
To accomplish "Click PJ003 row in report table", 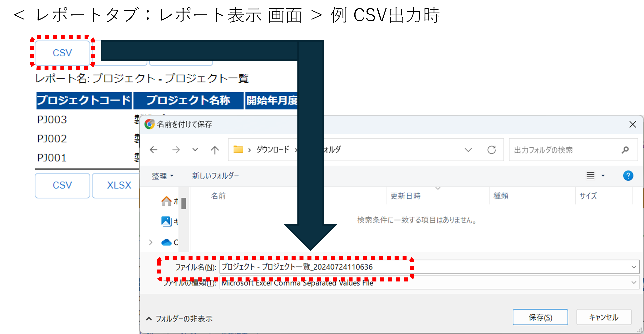I will 52,120.
